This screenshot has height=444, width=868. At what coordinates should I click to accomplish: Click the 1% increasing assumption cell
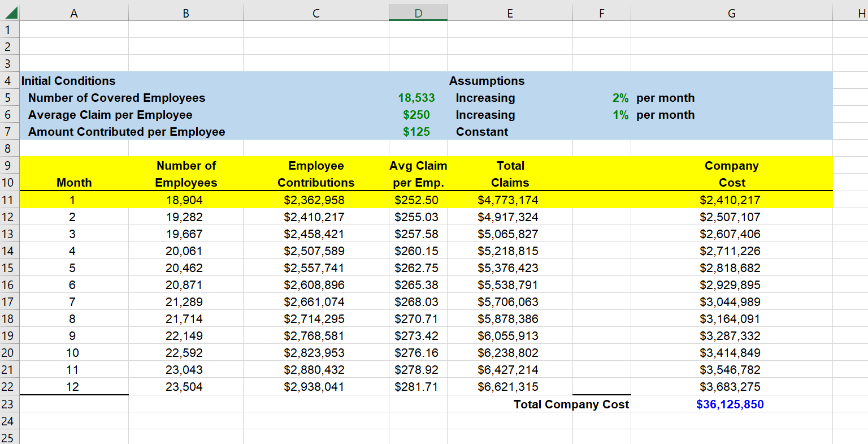click(601, 114)
